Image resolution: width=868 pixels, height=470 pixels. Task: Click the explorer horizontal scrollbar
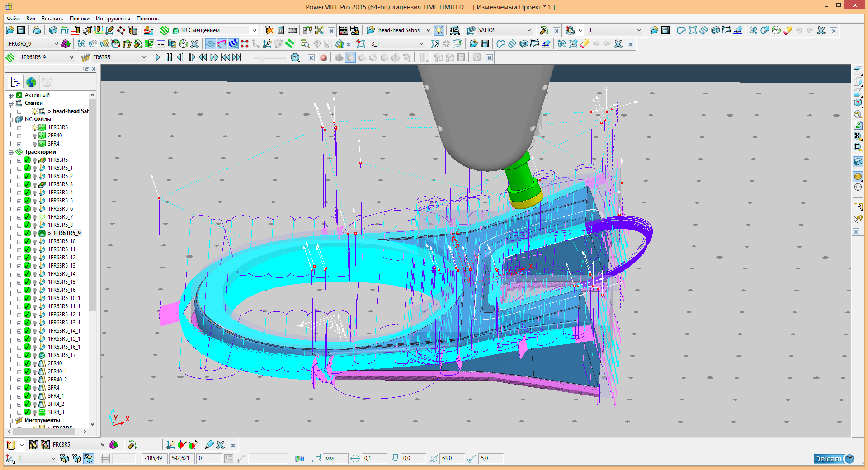(x=43, y=432)
